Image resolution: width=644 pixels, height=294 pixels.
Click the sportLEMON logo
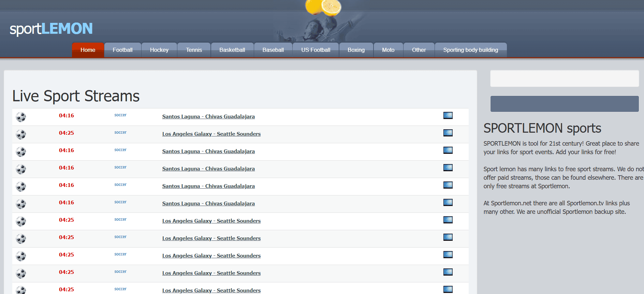tap(51, 29)
